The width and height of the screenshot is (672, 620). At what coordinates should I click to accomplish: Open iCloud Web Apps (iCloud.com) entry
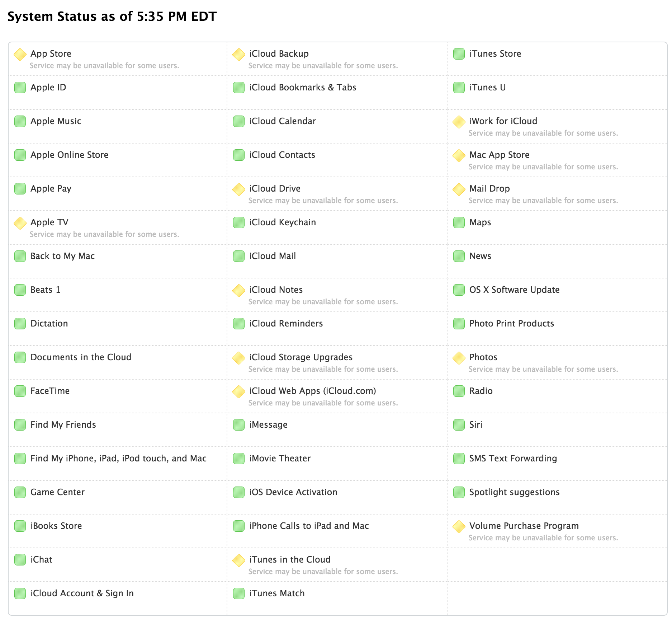click(312, 391)
